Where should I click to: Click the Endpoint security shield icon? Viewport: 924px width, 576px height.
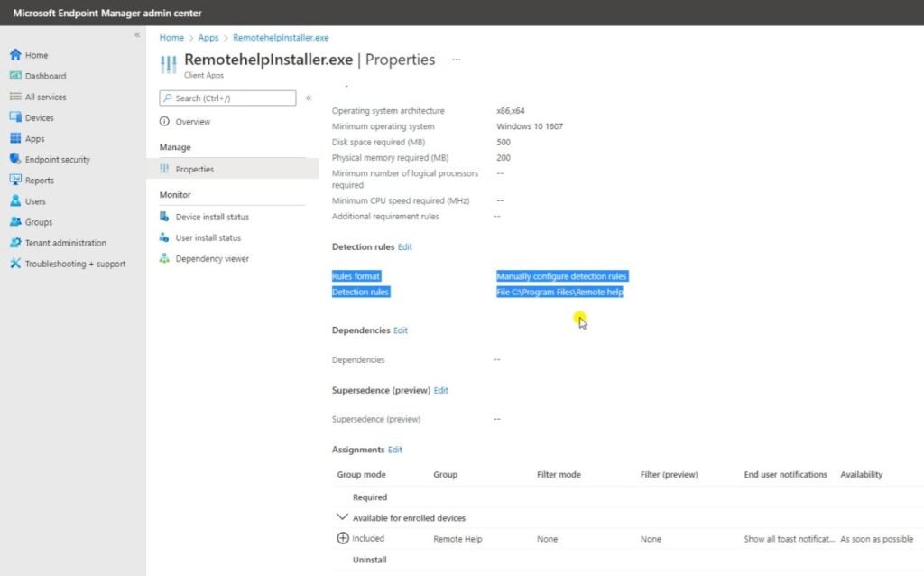pos(15,159)
